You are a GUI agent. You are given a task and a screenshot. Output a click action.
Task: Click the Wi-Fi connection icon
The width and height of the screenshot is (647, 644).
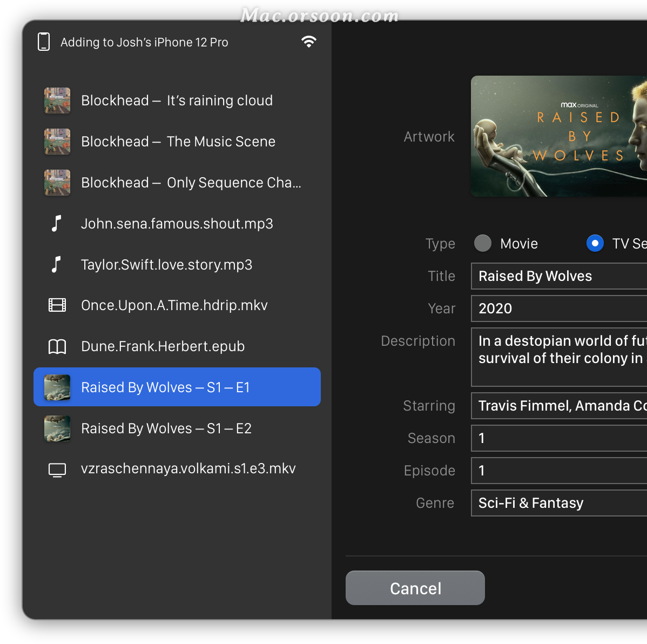tap(308, 42)
